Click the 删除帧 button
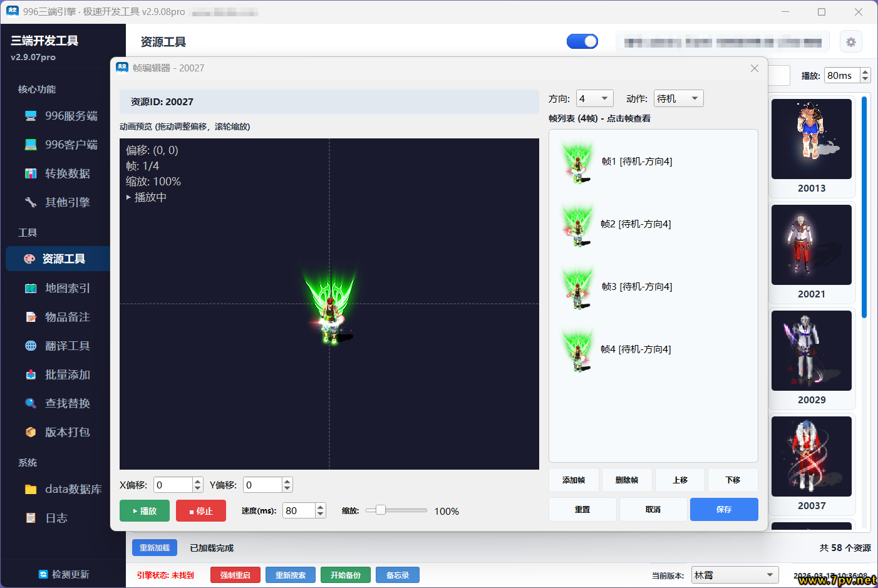 click(x=627, y=480)
